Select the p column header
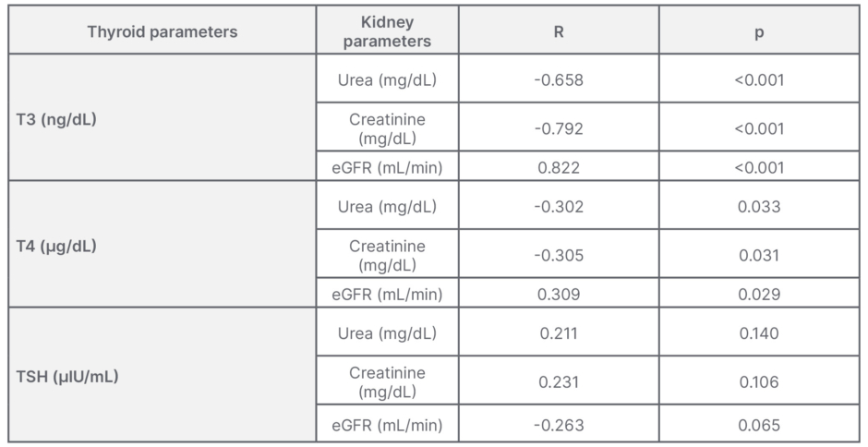The image size is (868, 447). pyautogui.click(x=759, y=31)
